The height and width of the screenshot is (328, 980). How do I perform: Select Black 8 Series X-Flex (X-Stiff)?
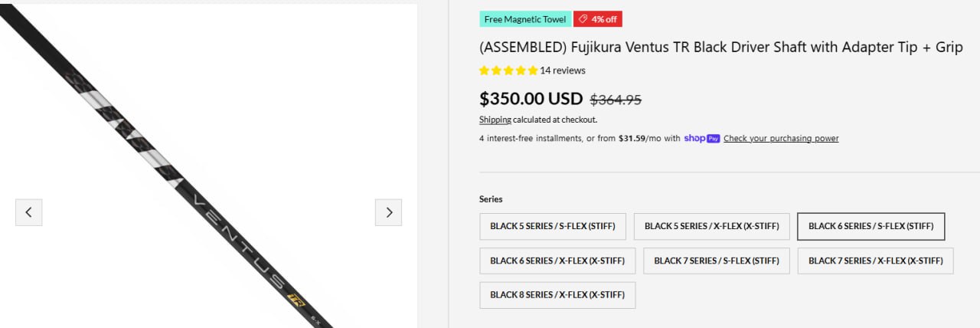(x=557, y=295)
